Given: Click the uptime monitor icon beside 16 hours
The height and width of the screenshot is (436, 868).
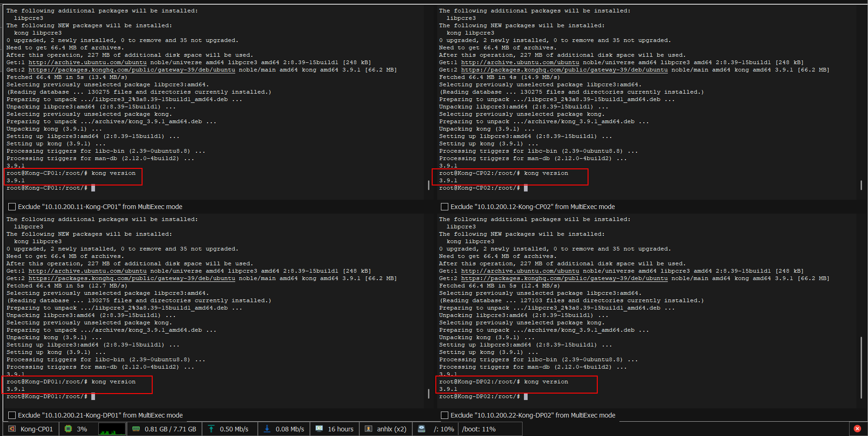Looking at the screenshot, I should pyautogui.click(x=319, y=429).
